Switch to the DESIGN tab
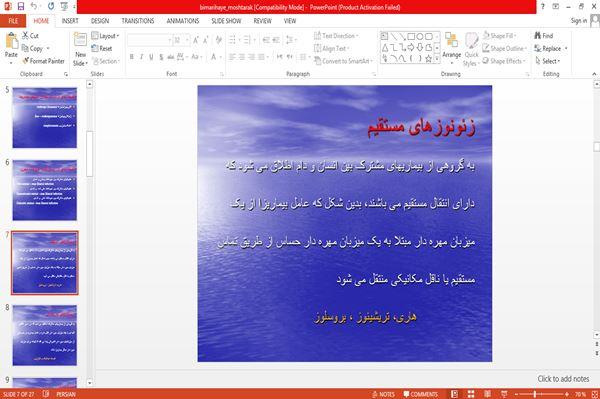The image size is (600, 399). [x=100, y=21]
